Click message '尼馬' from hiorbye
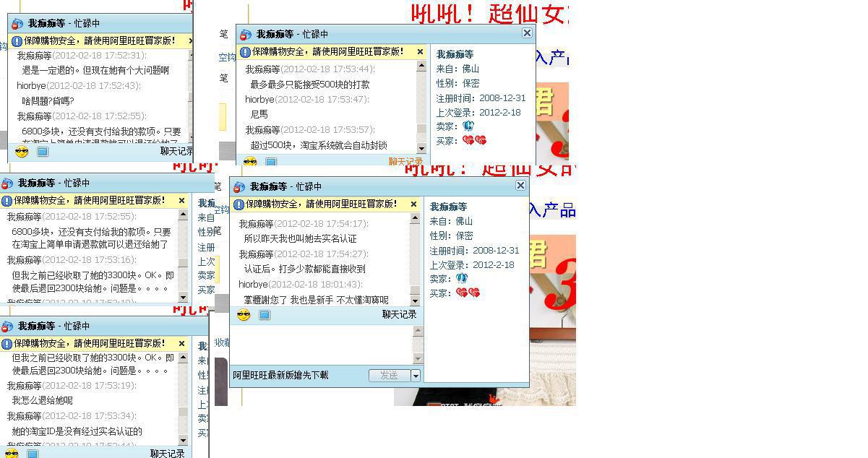 coord(259,114)
